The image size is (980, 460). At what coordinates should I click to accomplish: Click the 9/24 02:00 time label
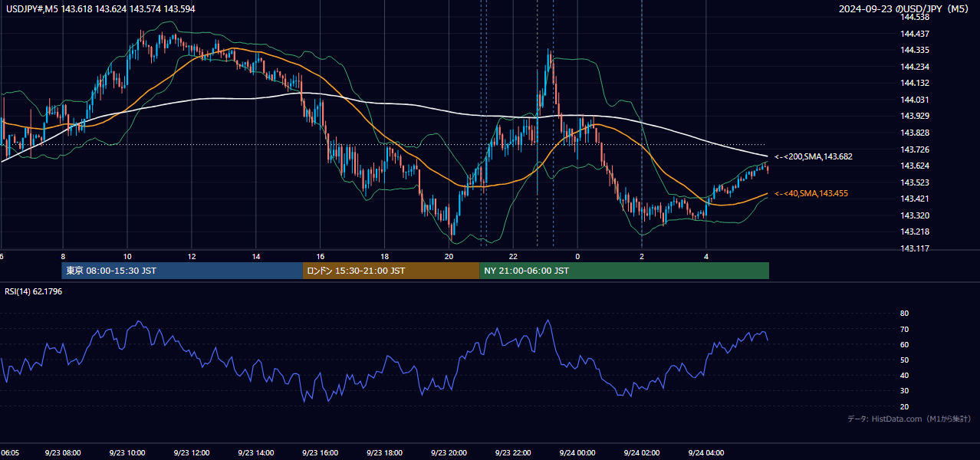(x=642, y=453)
